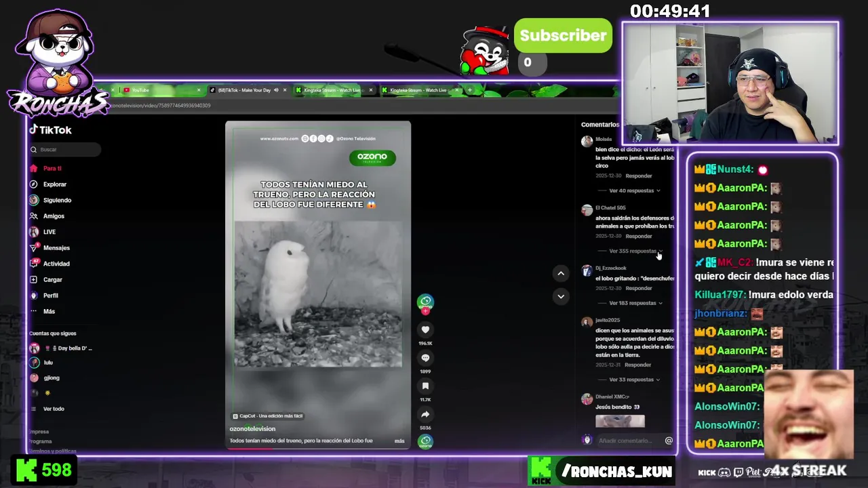Reply to javito2025 comment
Image resolution: width=868 pixels, height=488 pixels.
pyautogui.click(x=637, y=365)
